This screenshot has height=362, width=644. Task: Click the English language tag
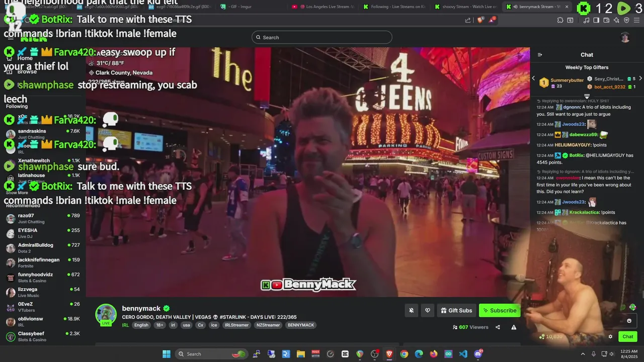coord(141,325)
